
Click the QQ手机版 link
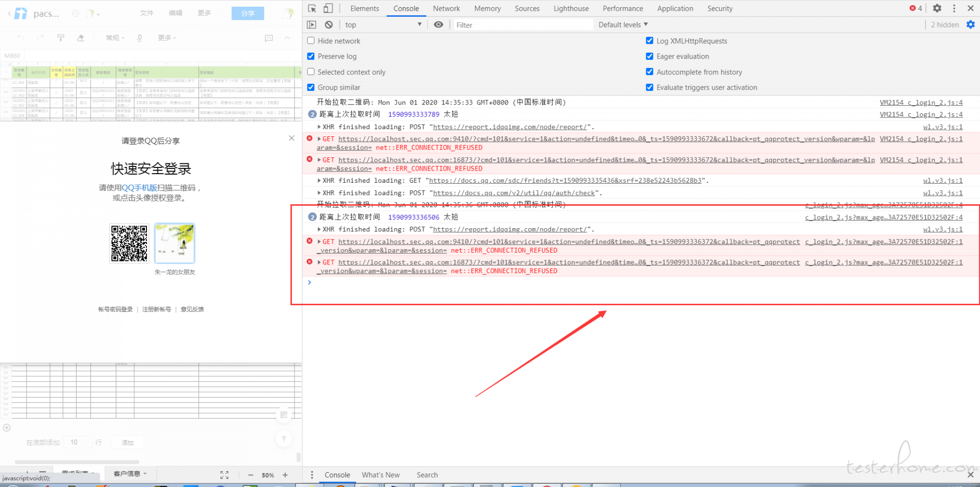[139, 188]
